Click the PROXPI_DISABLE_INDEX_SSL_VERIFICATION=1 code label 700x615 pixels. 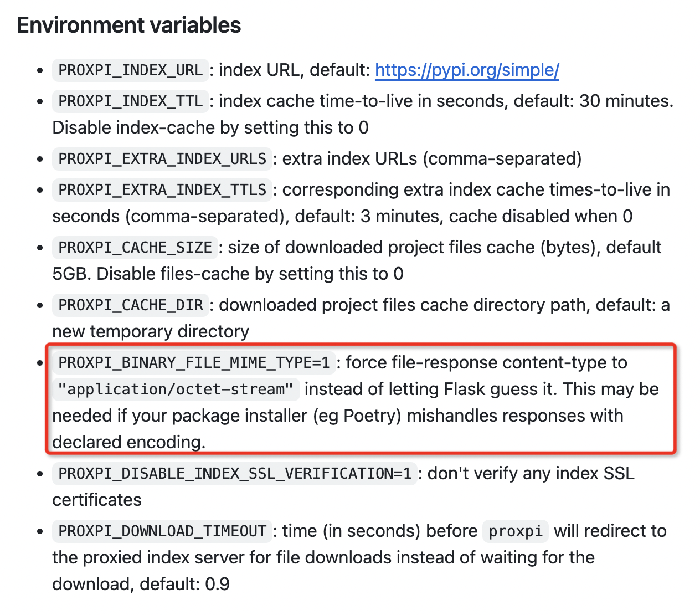click(x=235, y=474)
